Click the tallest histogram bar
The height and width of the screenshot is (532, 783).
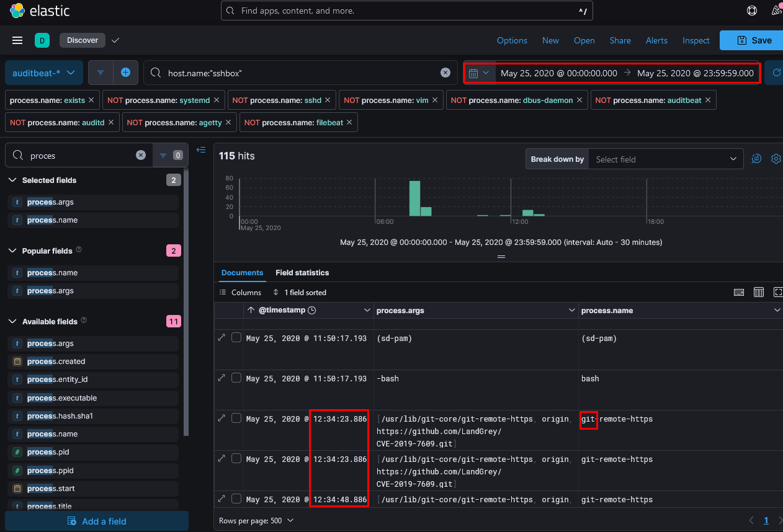[x=414, y=198]
